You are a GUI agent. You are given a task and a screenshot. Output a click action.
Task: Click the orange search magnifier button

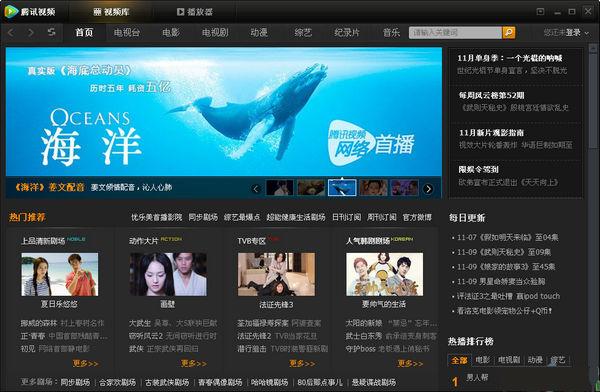click(x=509, y=33)
